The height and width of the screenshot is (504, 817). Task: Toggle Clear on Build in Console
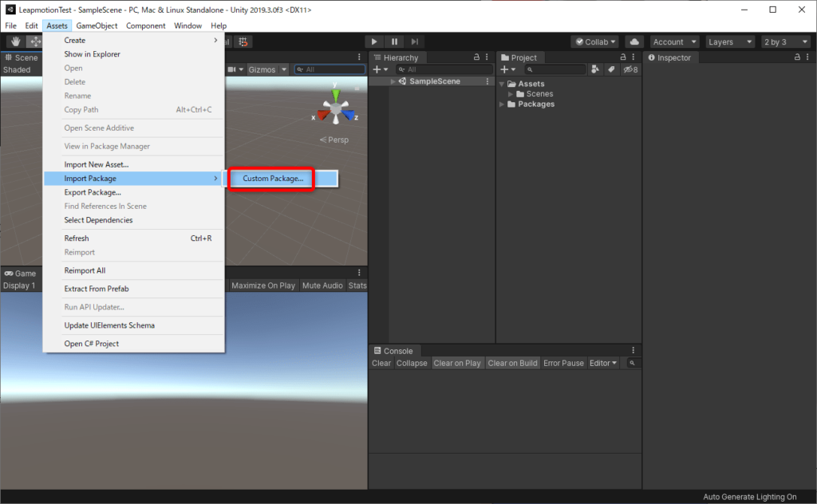tap(512, 363)
